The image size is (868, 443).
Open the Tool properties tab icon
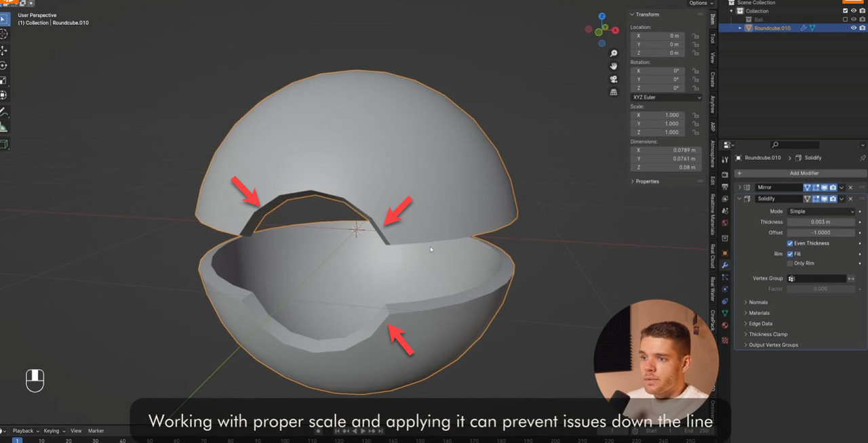[725, 159]
